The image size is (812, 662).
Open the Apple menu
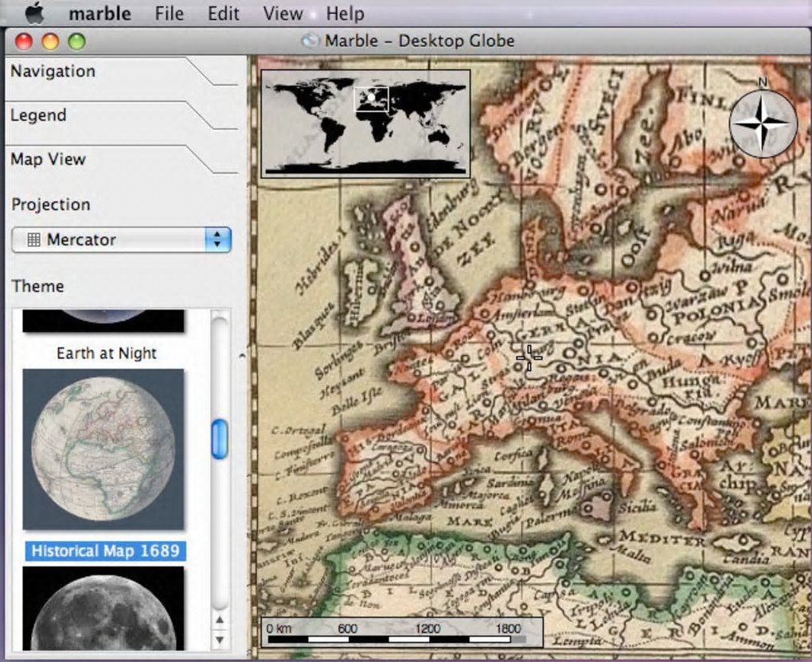coord(34,14)
